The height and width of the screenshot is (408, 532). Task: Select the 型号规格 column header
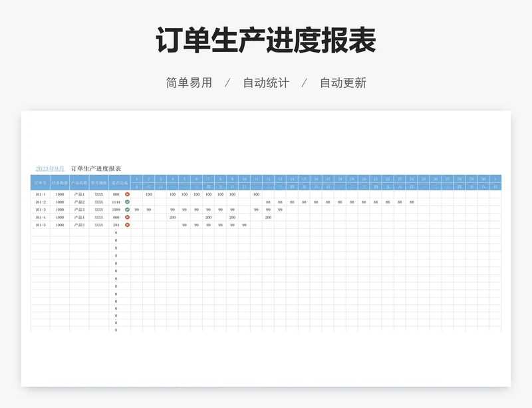point(98,183)
